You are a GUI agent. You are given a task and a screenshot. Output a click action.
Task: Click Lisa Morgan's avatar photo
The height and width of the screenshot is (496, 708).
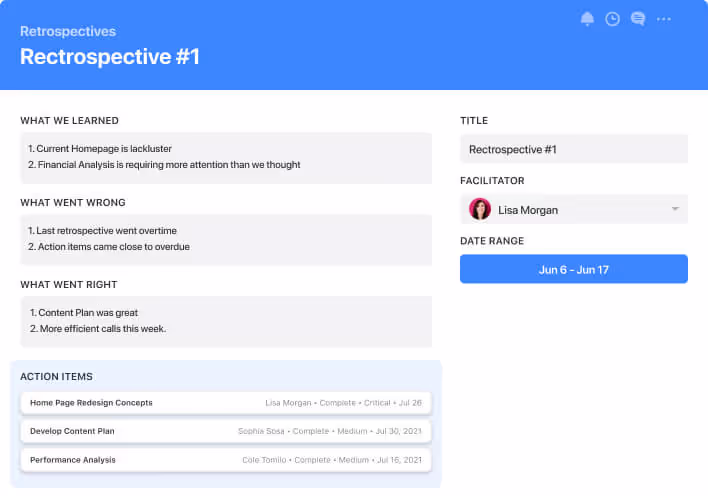480,209
